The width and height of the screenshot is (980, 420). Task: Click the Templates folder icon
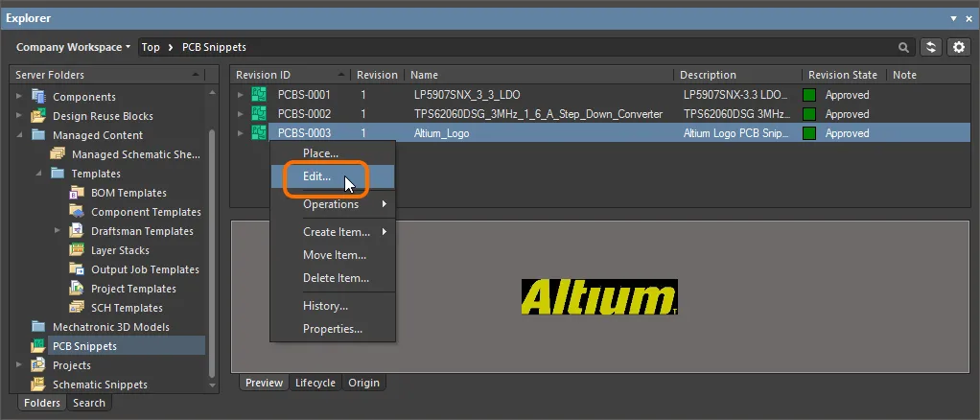(58, 174)
